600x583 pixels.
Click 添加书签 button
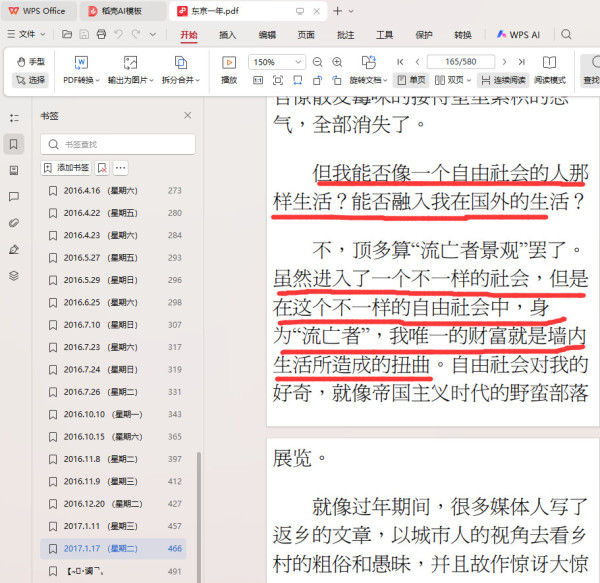[66, 168]
